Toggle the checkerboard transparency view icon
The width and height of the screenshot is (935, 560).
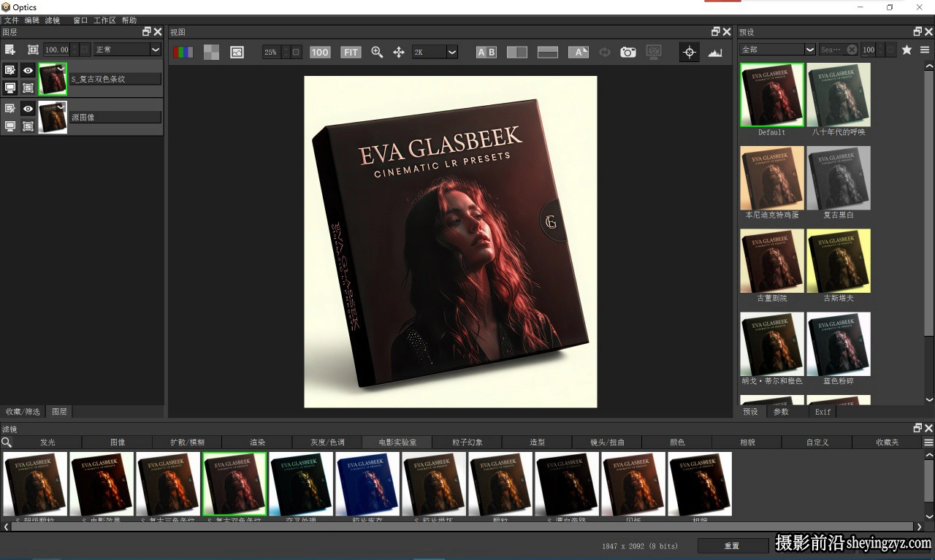(x=211, y=52)
